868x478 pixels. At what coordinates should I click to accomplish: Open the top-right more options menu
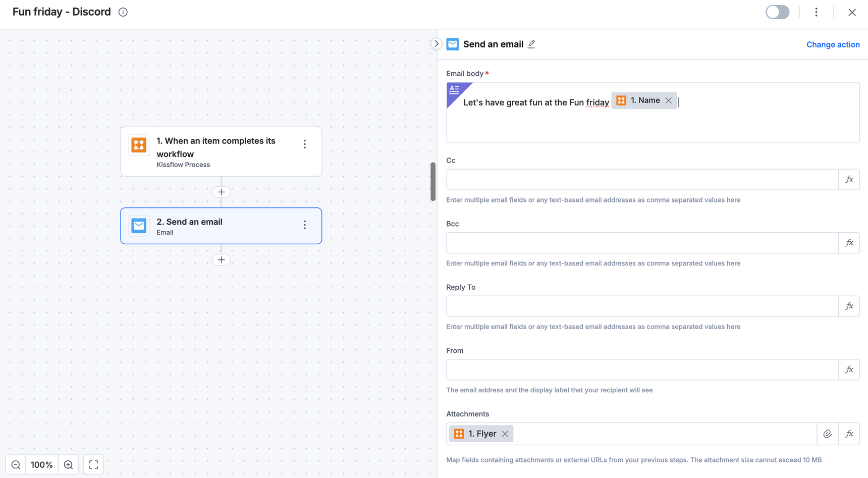tap(816, 12)
